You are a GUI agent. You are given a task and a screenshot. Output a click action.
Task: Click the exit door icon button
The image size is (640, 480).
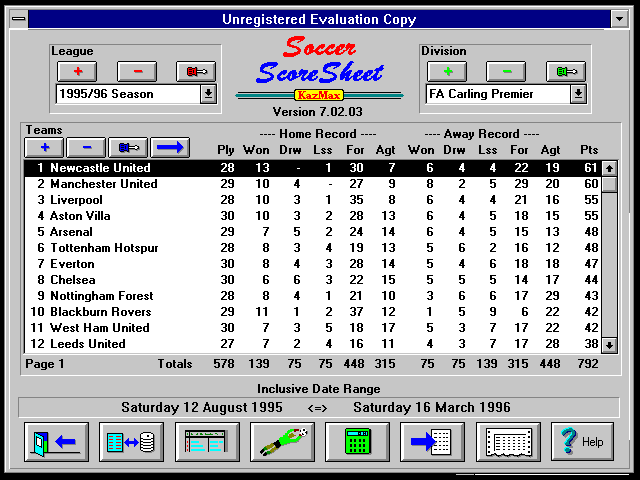click(x=57, y=441)
